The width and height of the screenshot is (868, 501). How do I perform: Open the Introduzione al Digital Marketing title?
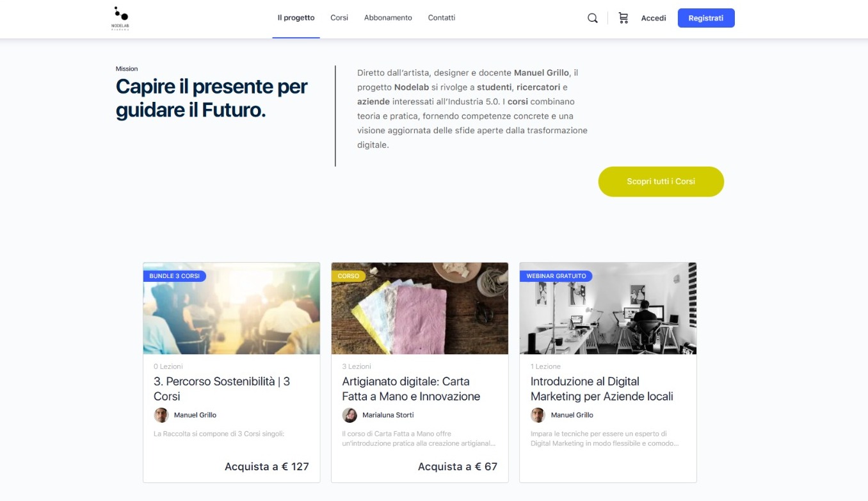point(602,389)
